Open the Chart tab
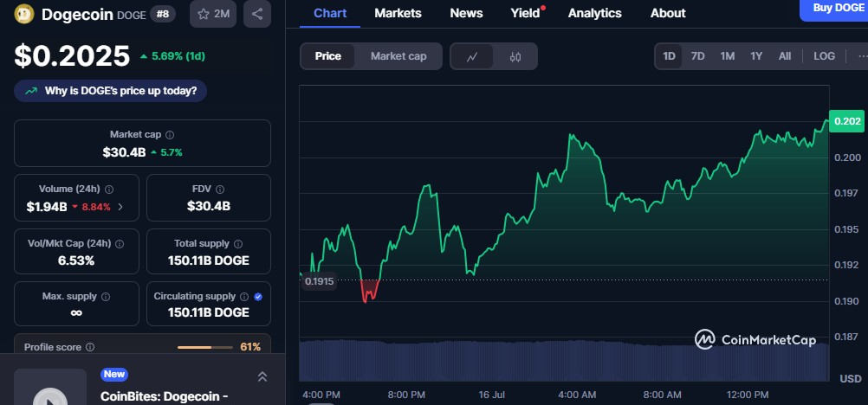868x405 pixels. pos(330,13)
